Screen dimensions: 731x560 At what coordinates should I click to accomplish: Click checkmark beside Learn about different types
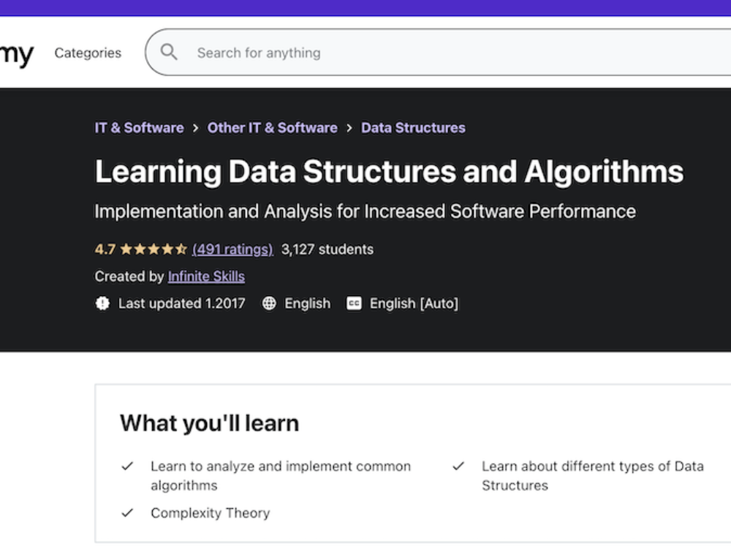tap(458, 466)
